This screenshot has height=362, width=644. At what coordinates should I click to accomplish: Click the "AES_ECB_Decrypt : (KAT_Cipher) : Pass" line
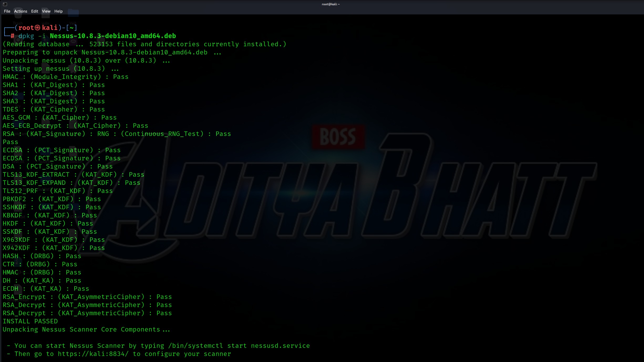pos(75,126)
